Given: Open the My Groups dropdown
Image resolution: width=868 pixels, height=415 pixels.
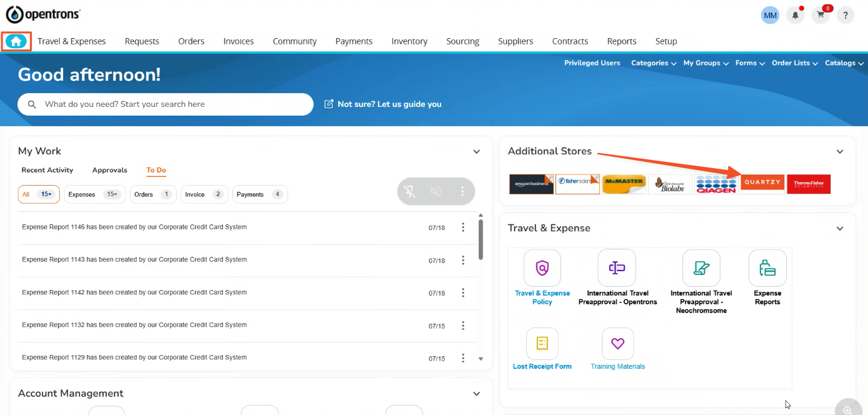Looking at the screenshot, I should 706,63.
